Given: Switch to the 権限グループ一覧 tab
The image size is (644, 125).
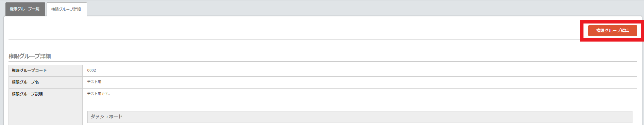Looking at the screenshot, I should click(25, 9).
